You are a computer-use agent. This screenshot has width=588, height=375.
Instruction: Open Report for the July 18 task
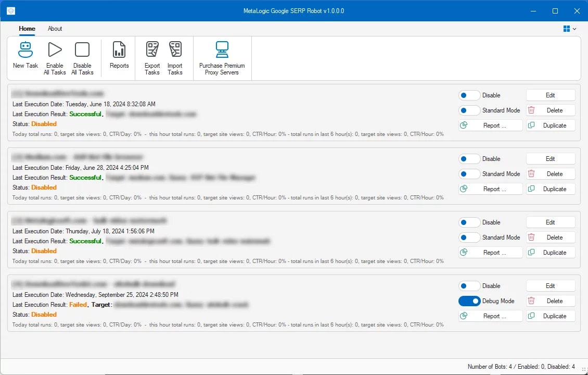pyautogui.click(x=491, y=252)
